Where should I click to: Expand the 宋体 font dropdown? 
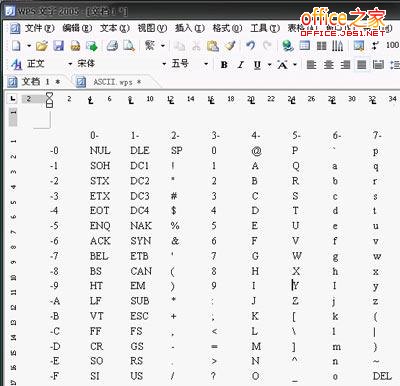pyautogui.click(x=164, y=64)
